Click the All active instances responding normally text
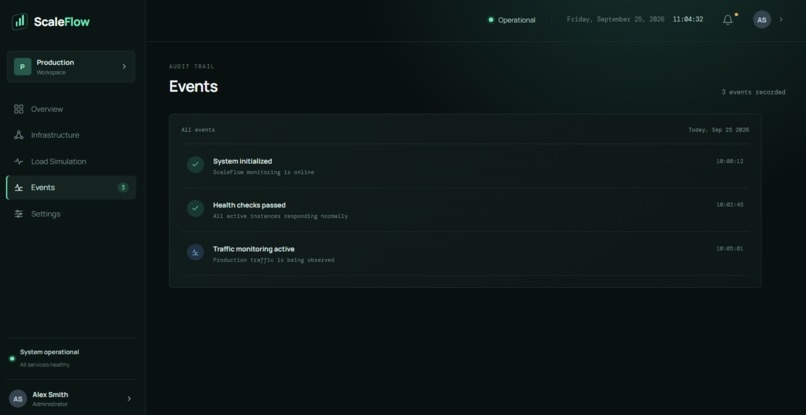This screenshot has height=415, width=806. [280, 216]
